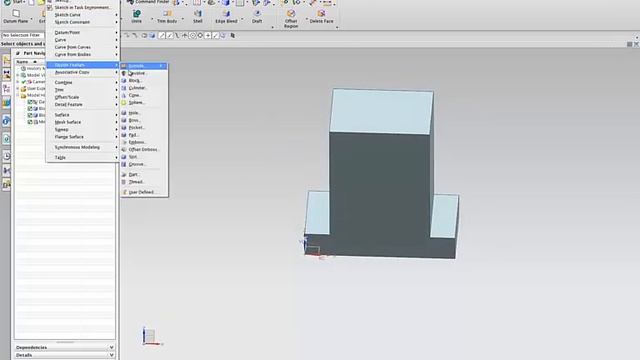
Task: Choose Pad in the submenu
Action: click(x=144, y=135)
